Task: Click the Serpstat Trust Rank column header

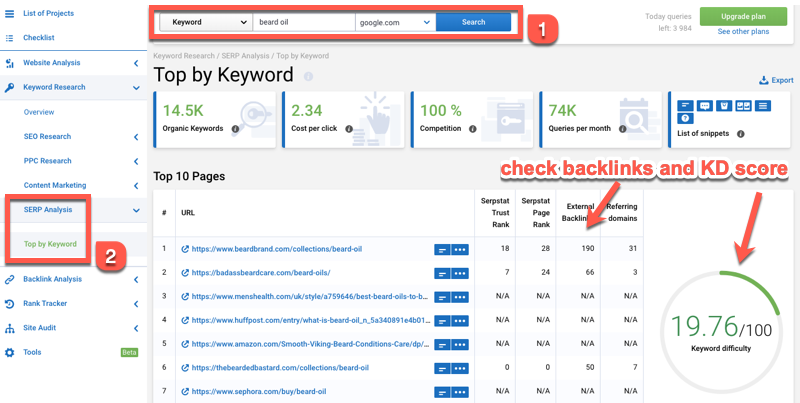Action: (495, 213)
